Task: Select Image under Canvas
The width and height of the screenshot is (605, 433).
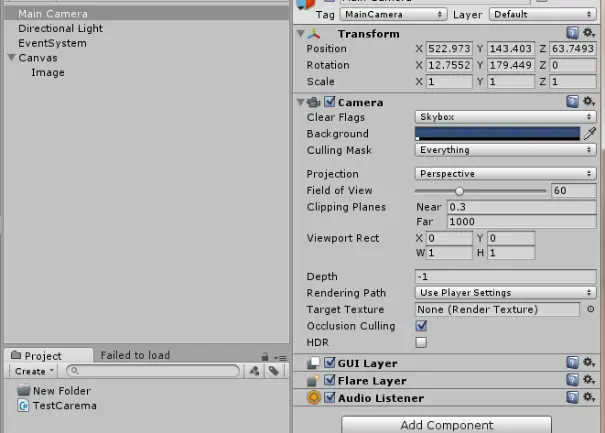Action: [x=147, y=72]
